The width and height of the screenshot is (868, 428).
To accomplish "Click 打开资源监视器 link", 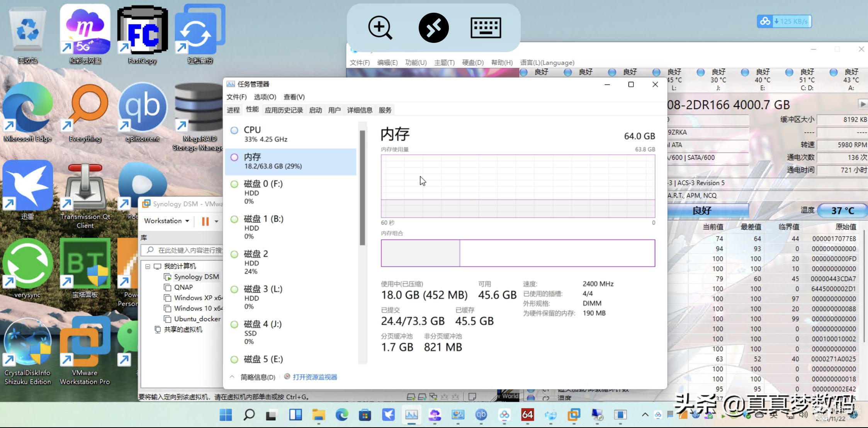I will point(314,377).
